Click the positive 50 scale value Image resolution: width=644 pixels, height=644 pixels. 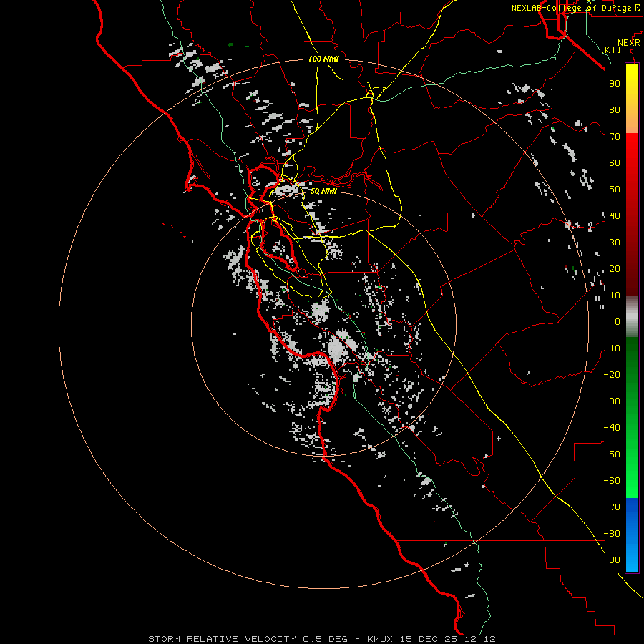[x=615, y=190]
